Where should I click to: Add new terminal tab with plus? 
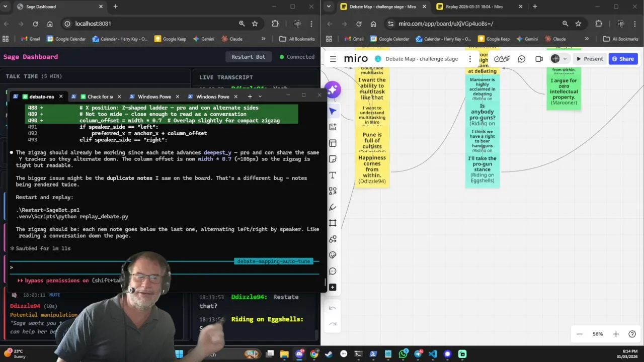(x=250, y=97)
